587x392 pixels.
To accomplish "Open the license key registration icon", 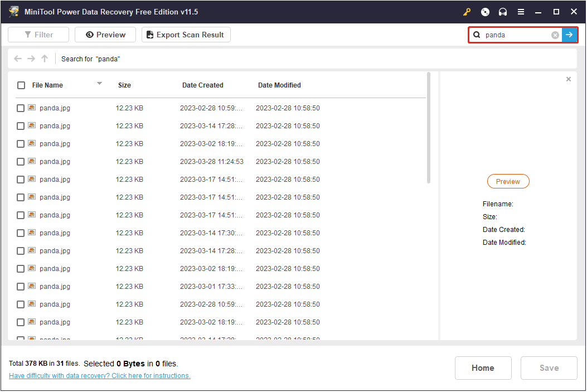I will click(467, 11).
